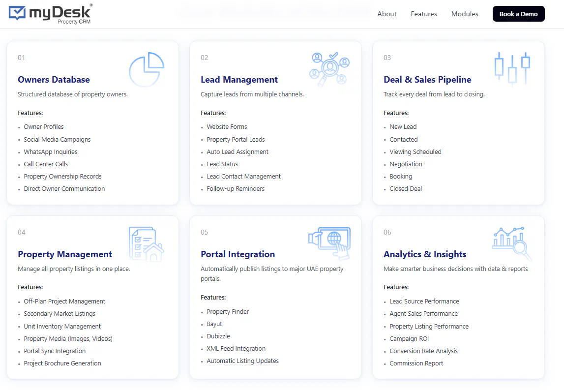Image resolution: width=564 pixels, height=392 pixels.
Task: Click 'Property Media (Images, Videos)' list item
Action: [68, 339]
